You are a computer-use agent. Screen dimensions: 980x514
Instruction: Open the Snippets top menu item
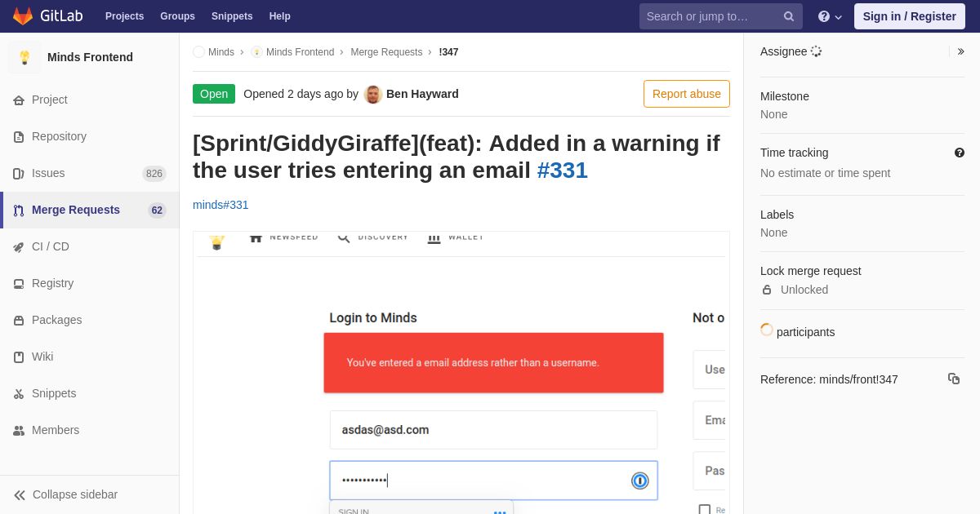click(x=232, y=16)
